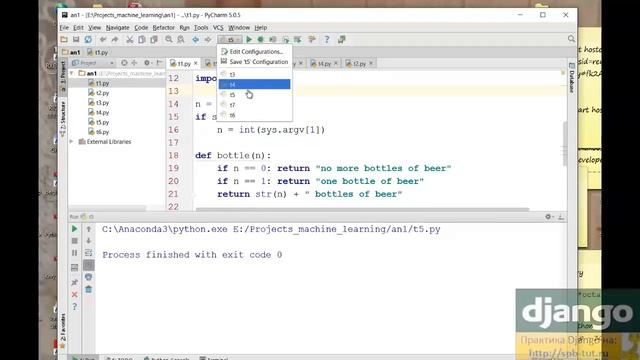Click the Cut scissors icon
Image resolution: width=640 pixels, height=360 pixels.
129,40
